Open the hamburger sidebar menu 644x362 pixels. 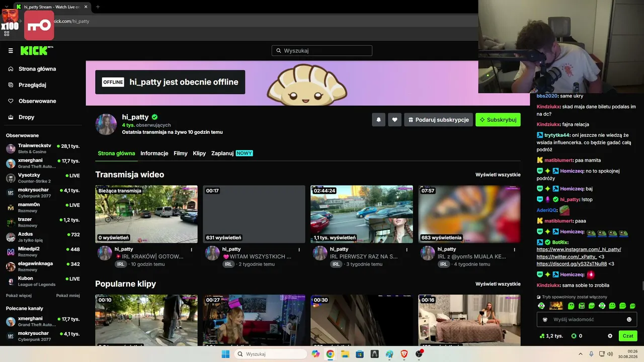[11, 51]
